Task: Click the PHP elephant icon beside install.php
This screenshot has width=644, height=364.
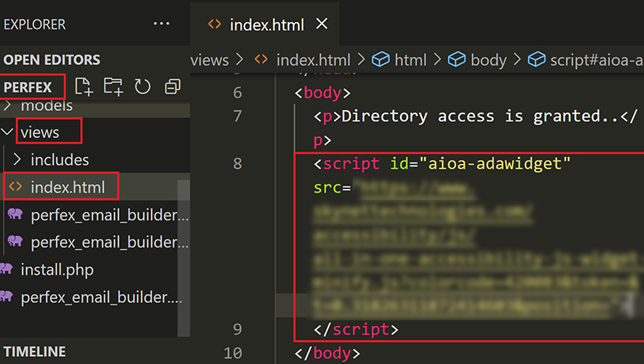Action: [x=6, y=269]
